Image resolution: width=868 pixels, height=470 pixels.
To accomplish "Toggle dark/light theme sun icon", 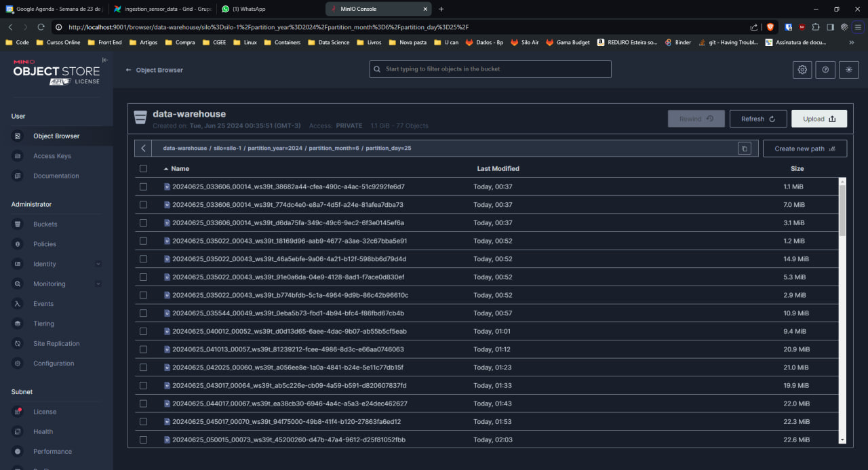I will pyautogui.click(x=848, y=69).
